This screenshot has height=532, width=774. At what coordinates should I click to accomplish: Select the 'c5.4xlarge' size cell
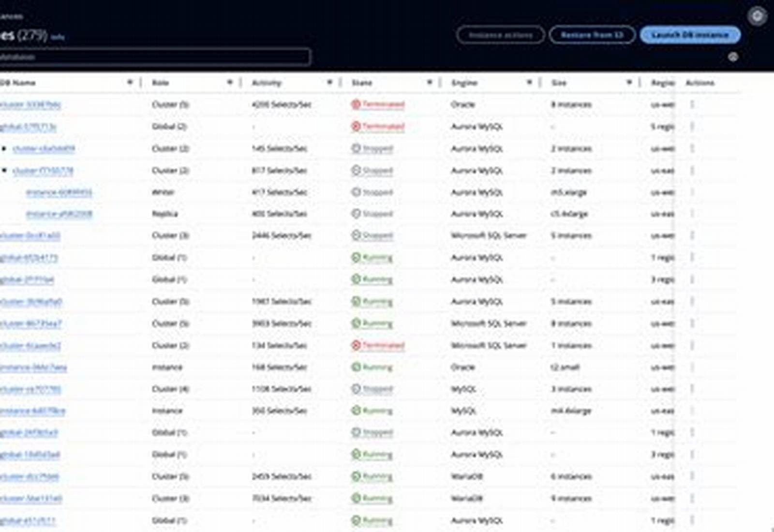569,214
